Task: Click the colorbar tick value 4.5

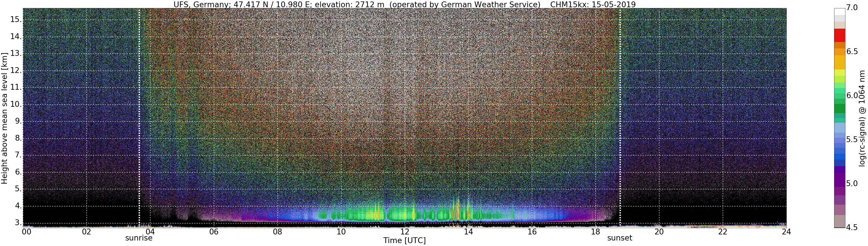Action: point(852,227)
